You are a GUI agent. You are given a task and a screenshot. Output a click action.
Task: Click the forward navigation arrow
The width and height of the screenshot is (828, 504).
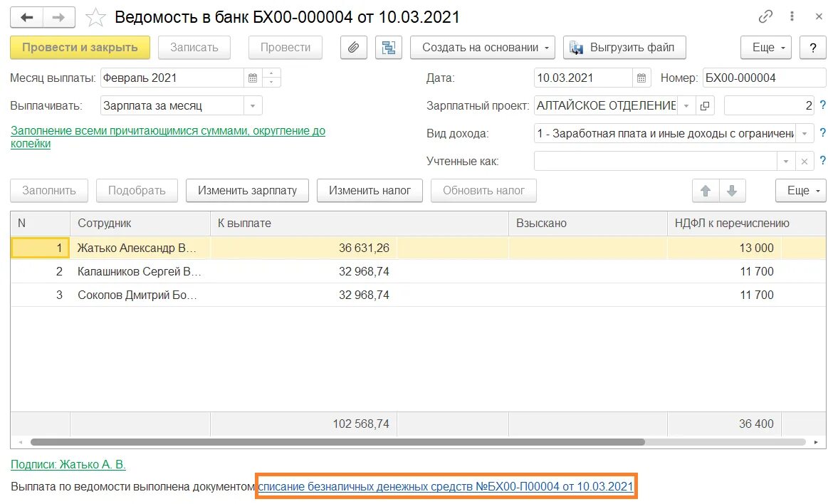point(61,16)
